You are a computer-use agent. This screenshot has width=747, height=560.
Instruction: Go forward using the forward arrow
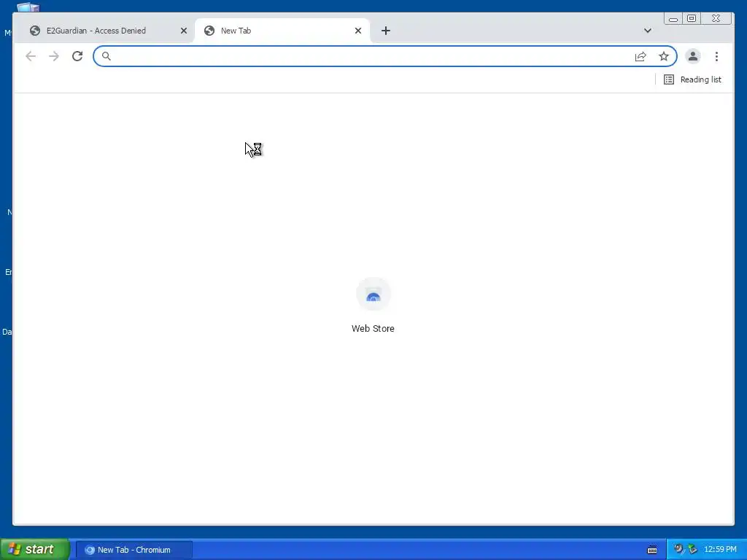tap(54, 56)
